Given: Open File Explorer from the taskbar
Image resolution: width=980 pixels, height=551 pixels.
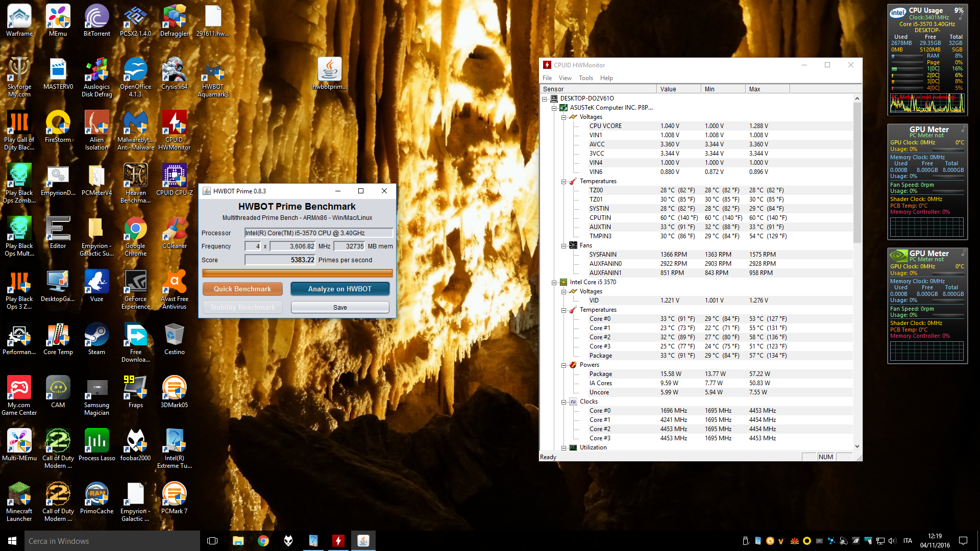Looking at the screenshot, I should coord(238,541).
